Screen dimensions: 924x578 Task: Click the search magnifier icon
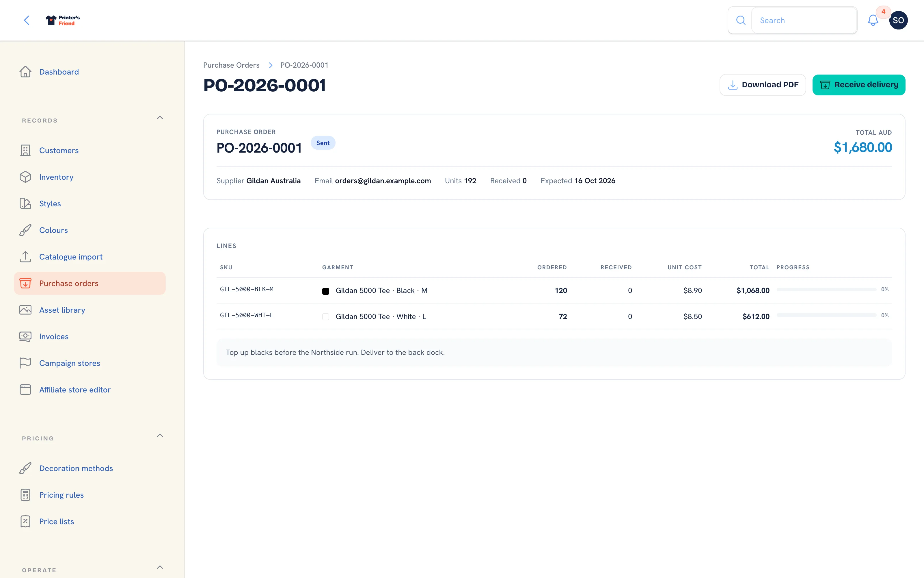(740, 20)
